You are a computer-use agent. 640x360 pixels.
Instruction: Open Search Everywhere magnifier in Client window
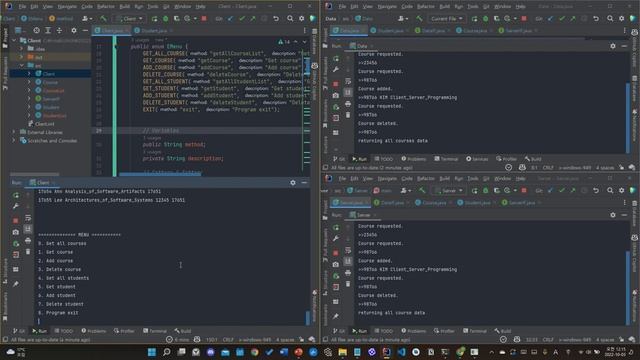click(x=290, y=18)
